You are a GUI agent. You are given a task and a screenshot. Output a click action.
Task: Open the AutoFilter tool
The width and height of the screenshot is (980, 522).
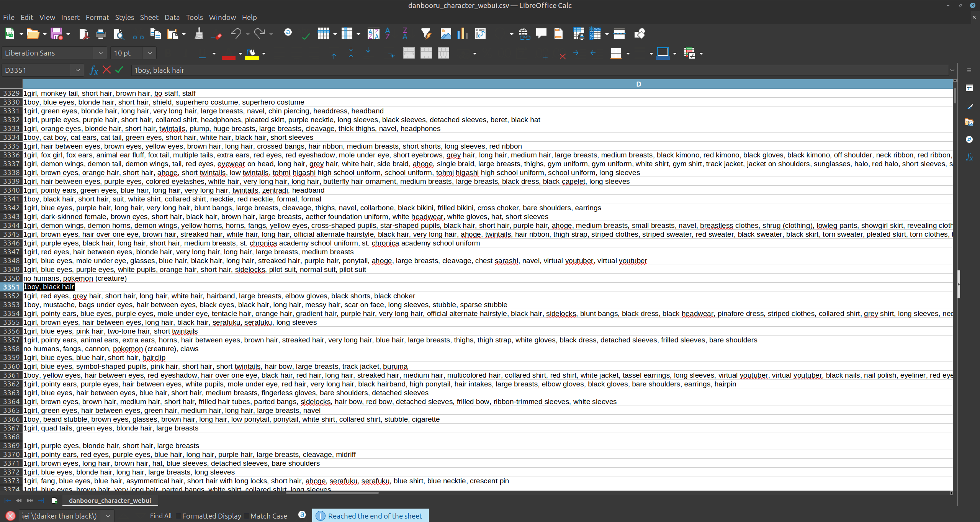425,34
